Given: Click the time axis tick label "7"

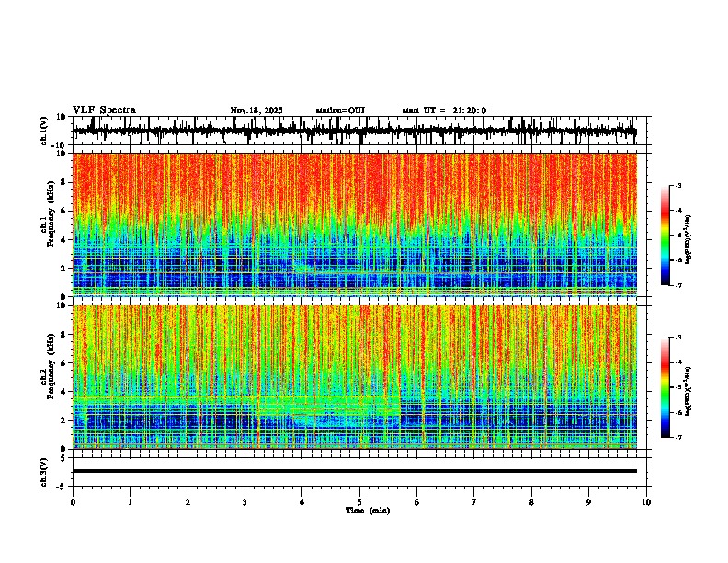Looking at the screenshot, I should click(474, 502).
